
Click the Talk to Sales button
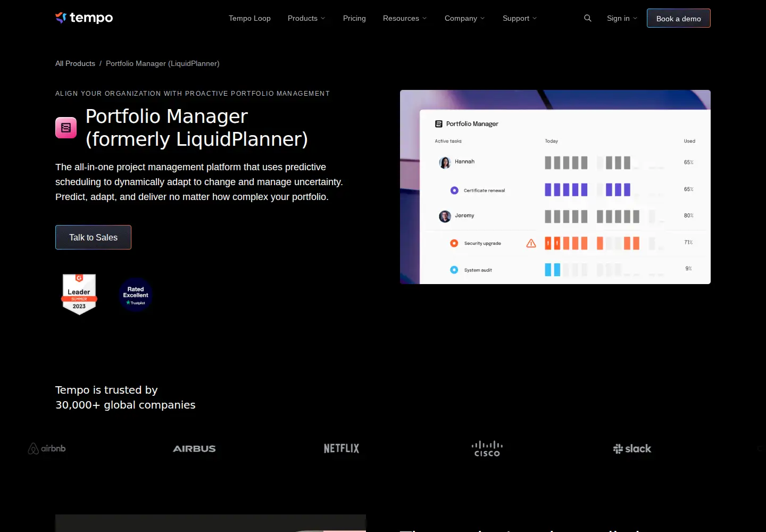[x=93, y=237]
